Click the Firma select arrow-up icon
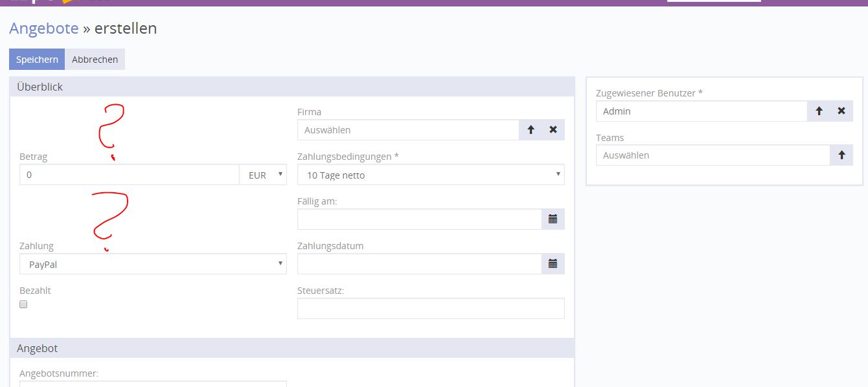 tap(531, 130)
